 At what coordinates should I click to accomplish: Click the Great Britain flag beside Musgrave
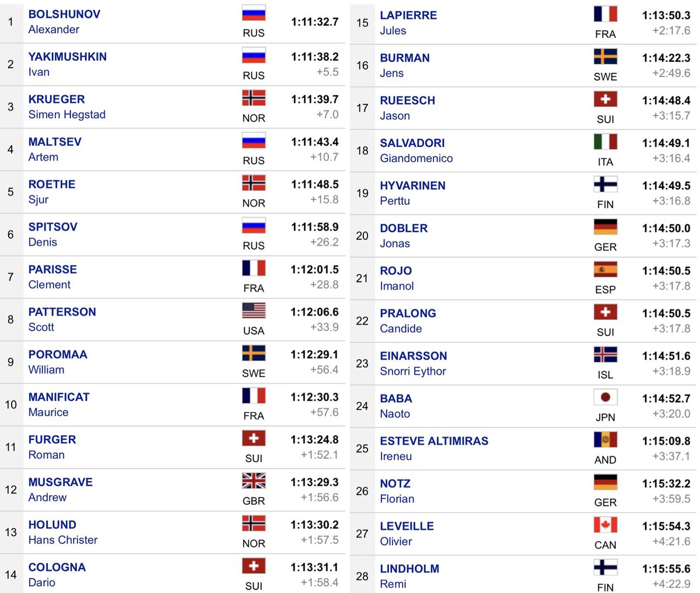tap(254, 481)
